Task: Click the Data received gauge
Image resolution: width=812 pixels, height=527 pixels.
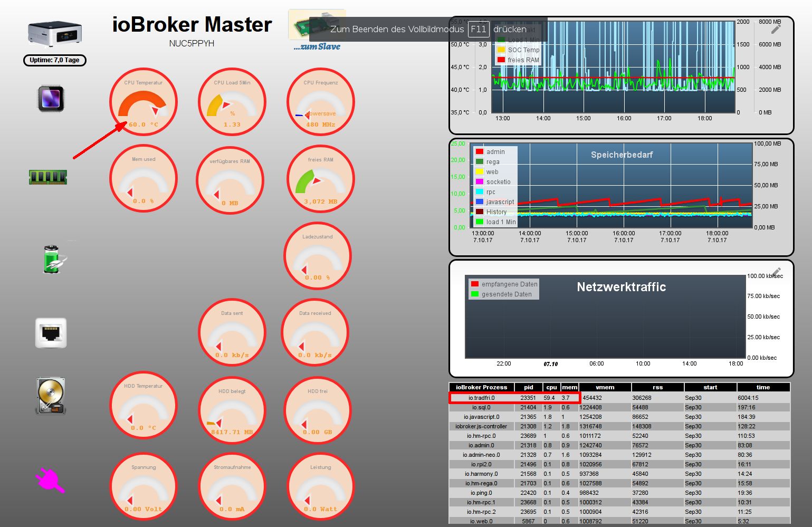Action: point(316,332)
